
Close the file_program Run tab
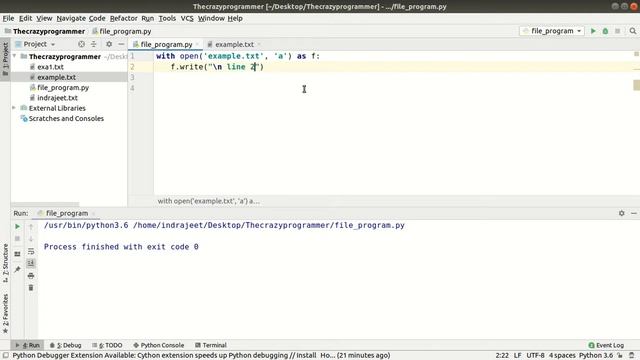pyautogui.click(x=93, y=213)
